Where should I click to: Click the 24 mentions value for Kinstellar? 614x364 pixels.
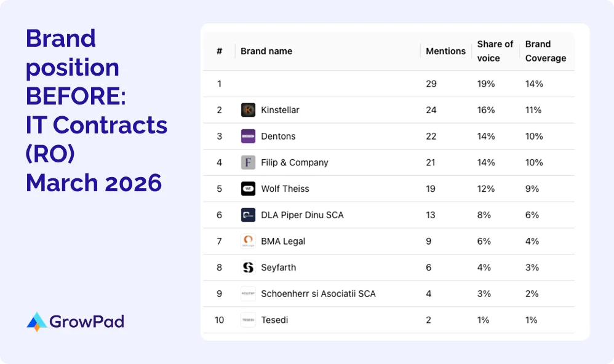click(x=431, y=110)
